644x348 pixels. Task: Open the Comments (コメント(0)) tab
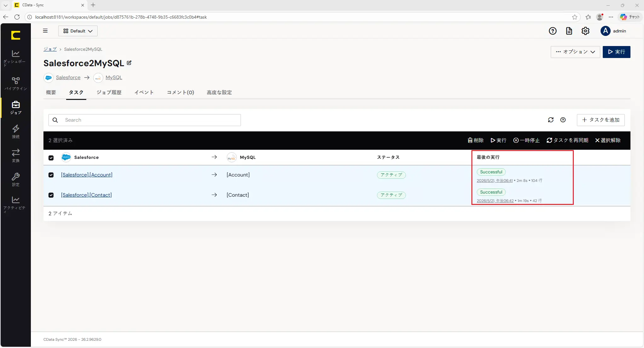pos(180,92)
